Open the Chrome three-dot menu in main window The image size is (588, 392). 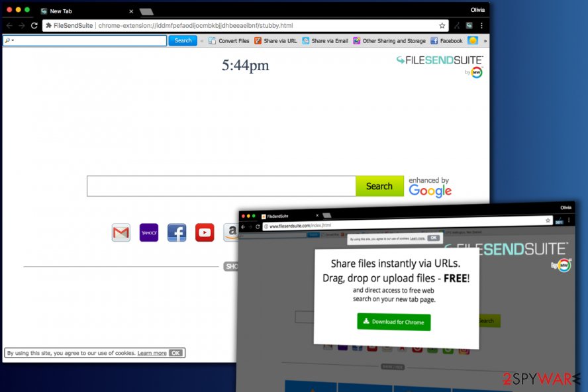coord(481,26)
